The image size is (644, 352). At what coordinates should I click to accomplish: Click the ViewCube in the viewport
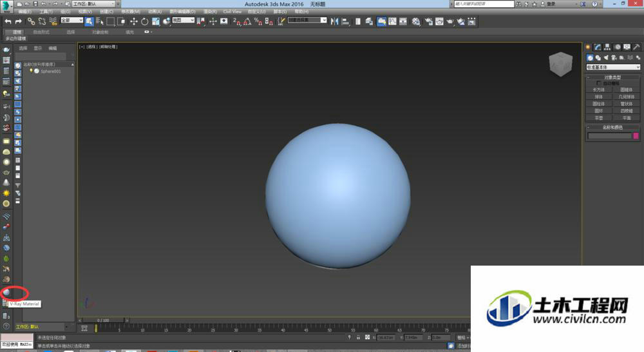561,64
